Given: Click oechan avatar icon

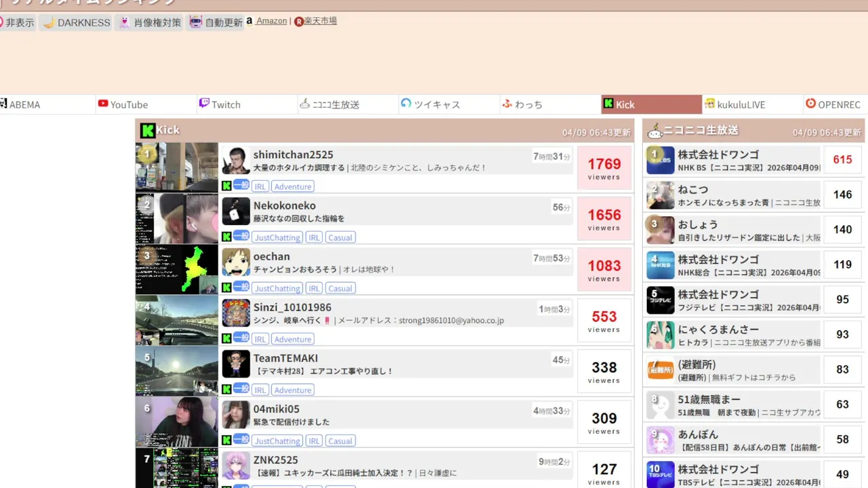Looking at the screenshot, I should 236,262.
